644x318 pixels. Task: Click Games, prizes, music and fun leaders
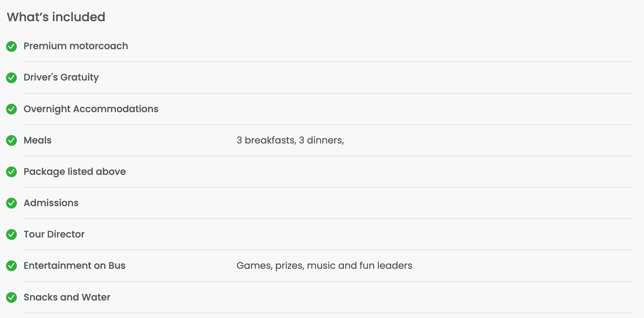[324, 266]
